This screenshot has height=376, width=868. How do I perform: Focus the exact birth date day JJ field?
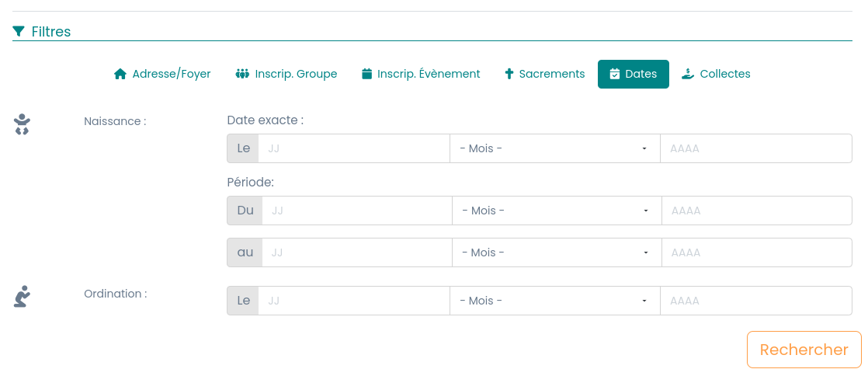click(x=353, y=148)
